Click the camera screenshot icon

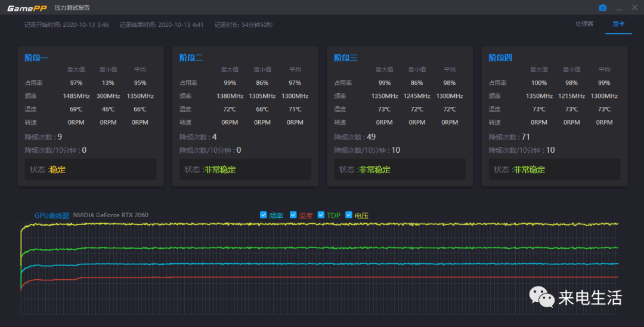click(602, 8)
